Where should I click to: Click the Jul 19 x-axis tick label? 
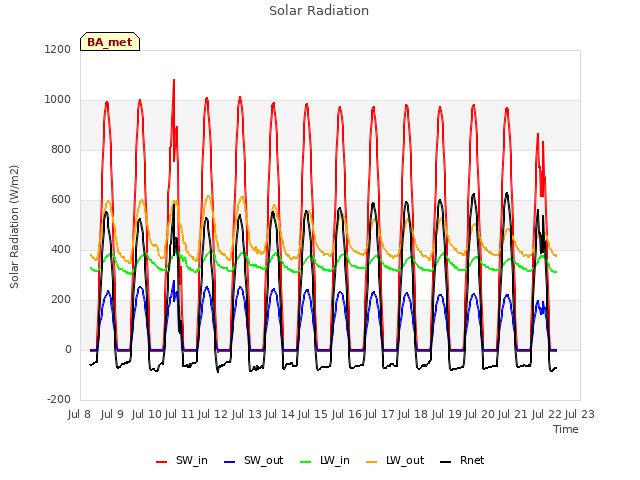pos(446,414)
